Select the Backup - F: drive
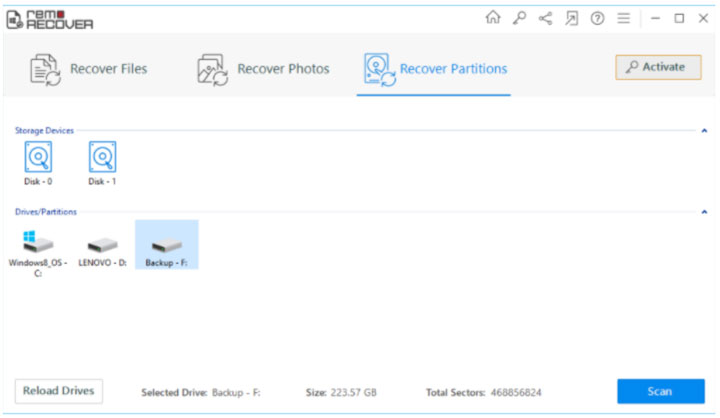Viewport: 720px width, 418px height. click(167, 245)
